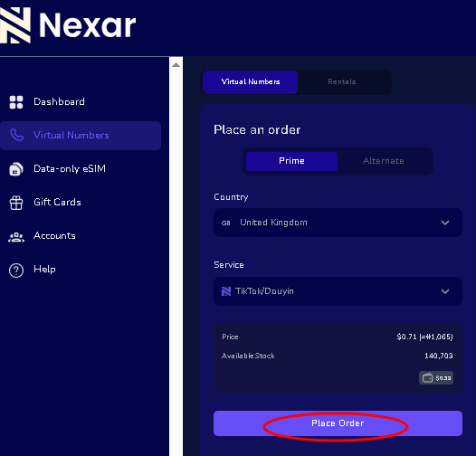Expand the TikTok/Douyin service chevron
The height and width of the screenshot is (456, 476).
(x=445, y=291)
